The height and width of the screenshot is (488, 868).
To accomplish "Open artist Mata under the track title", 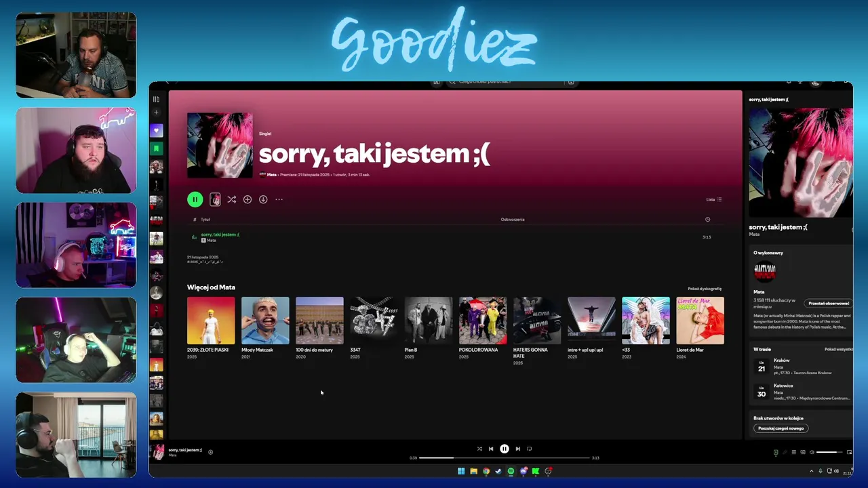I will point(212,241).
